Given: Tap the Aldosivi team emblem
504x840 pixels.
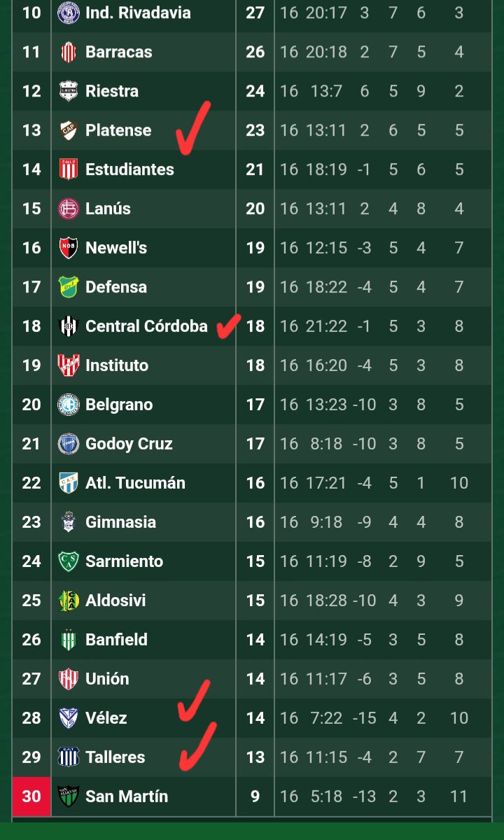Looking at the screenshot, I should [x=69, y=601].
